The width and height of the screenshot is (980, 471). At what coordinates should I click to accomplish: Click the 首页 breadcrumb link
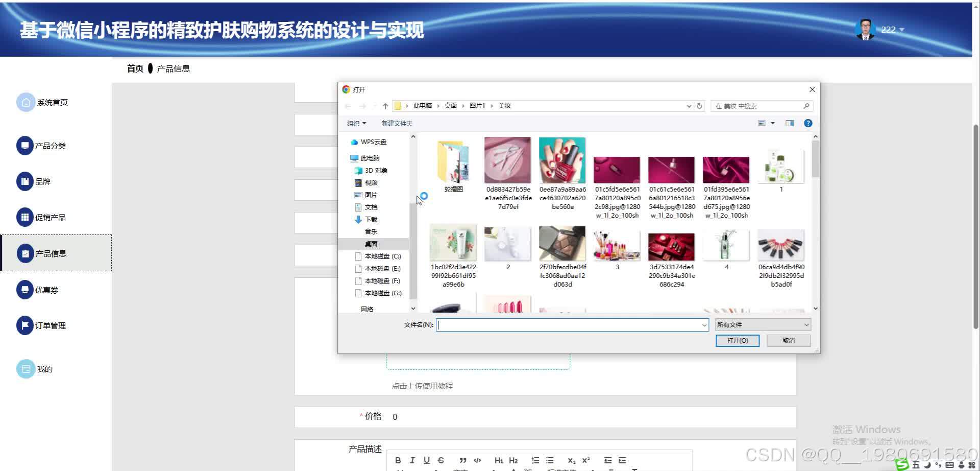(x=134, y=68)
